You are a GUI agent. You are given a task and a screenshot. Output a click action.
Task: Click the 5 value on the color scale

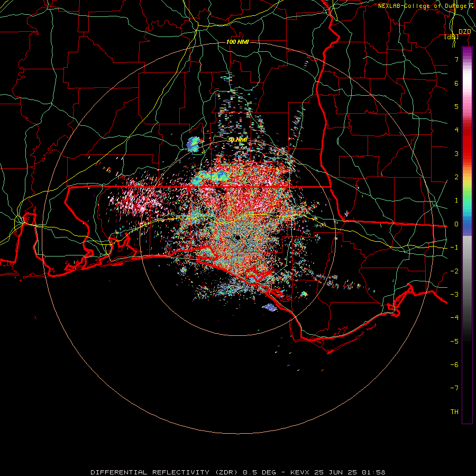coord(456,106)
